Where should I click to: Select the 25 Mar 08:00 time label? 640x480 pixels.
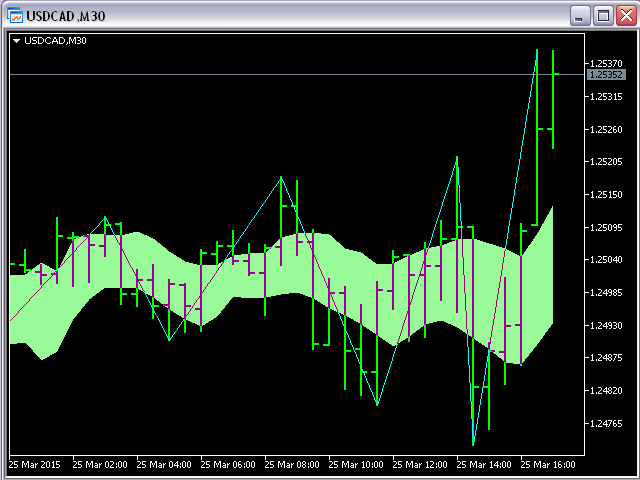point(291,465)
